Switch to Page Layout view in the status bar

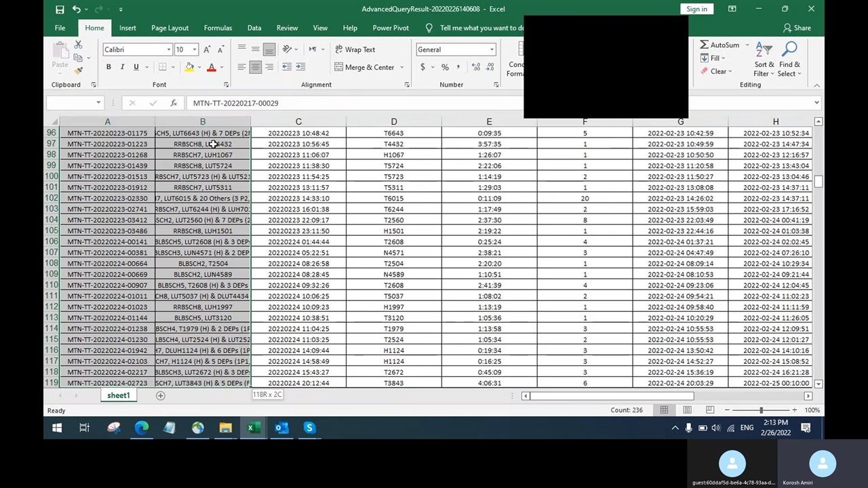coord(687,410)
